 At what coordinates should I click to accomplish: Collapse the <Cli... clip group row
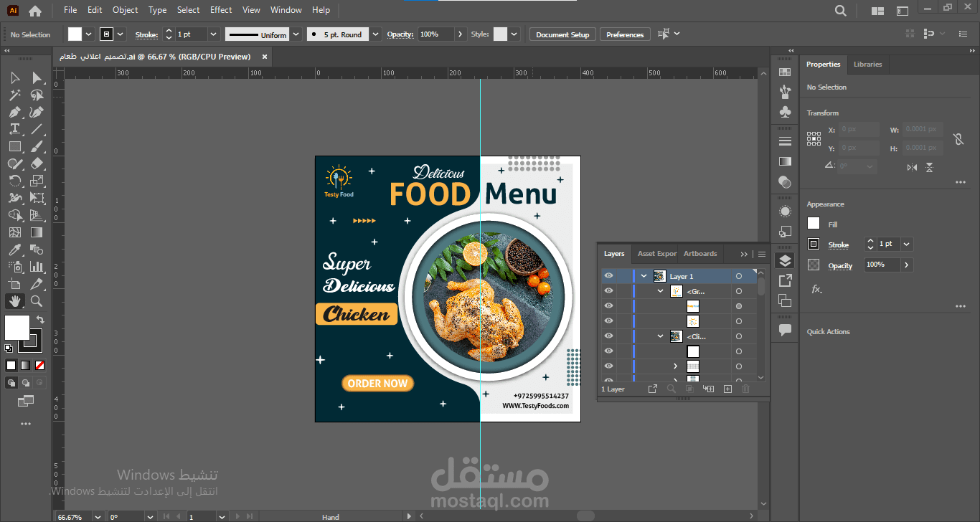[661, 336]
